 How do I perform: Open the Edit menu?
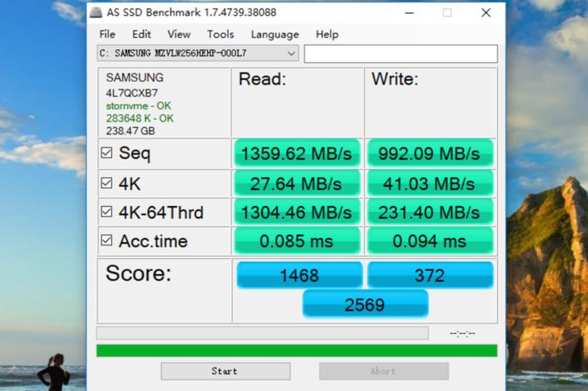[142, 34]
